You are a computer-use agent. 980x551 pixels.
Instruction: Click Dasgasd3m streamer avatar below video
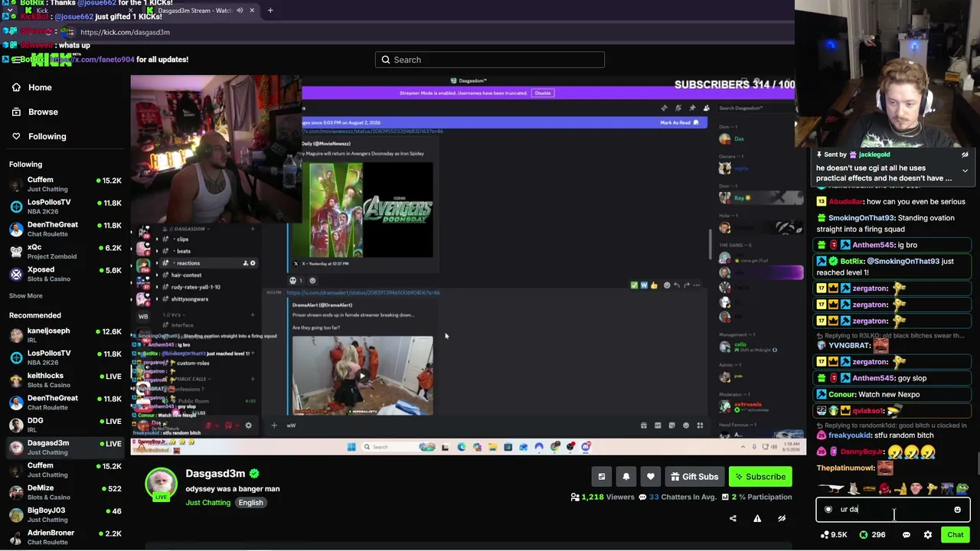161,484
